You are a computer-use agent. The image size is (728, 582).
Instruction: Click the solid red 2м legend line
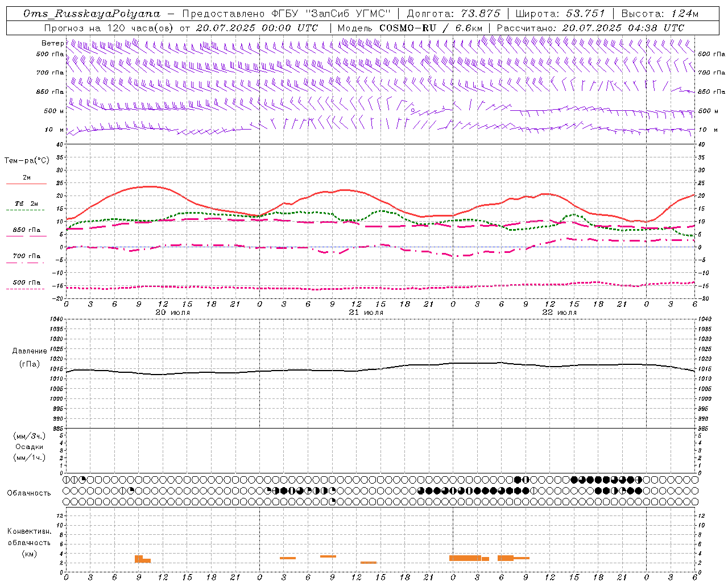coord(26,184)
